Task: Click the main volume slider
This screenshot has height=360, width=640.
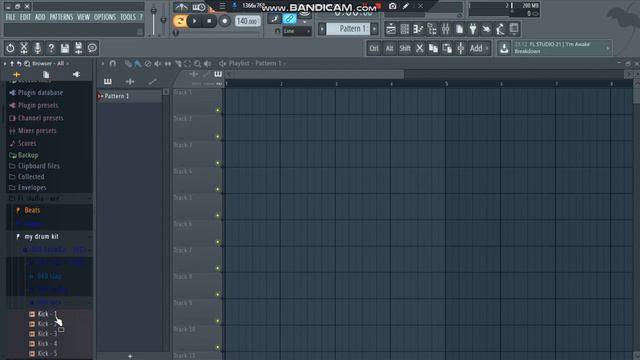Action: [153, 20]
